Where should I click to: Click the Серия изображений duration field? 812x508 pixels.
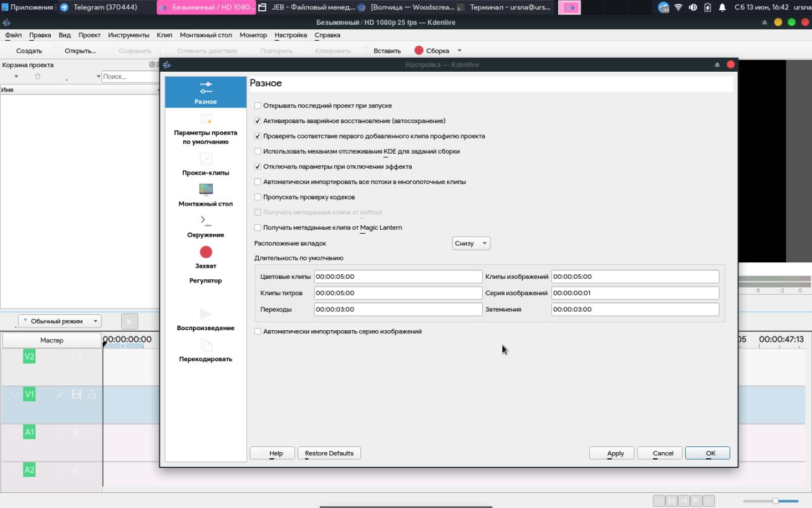point(635,293)
